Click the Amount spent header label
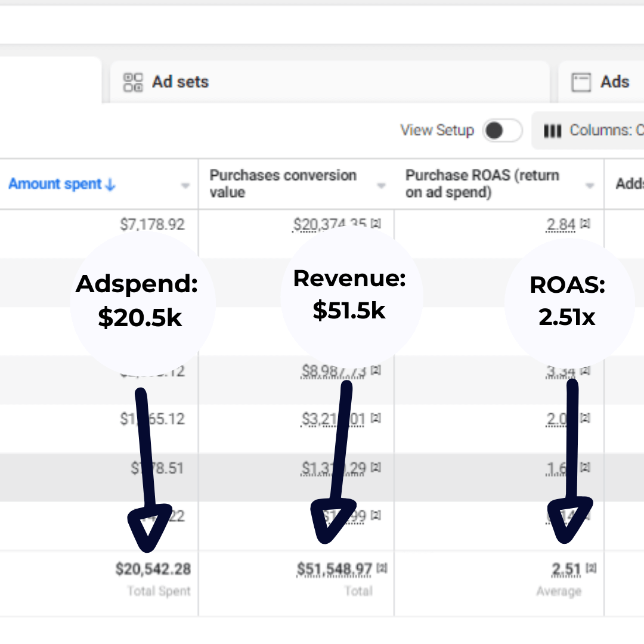 tap(55, 184)
